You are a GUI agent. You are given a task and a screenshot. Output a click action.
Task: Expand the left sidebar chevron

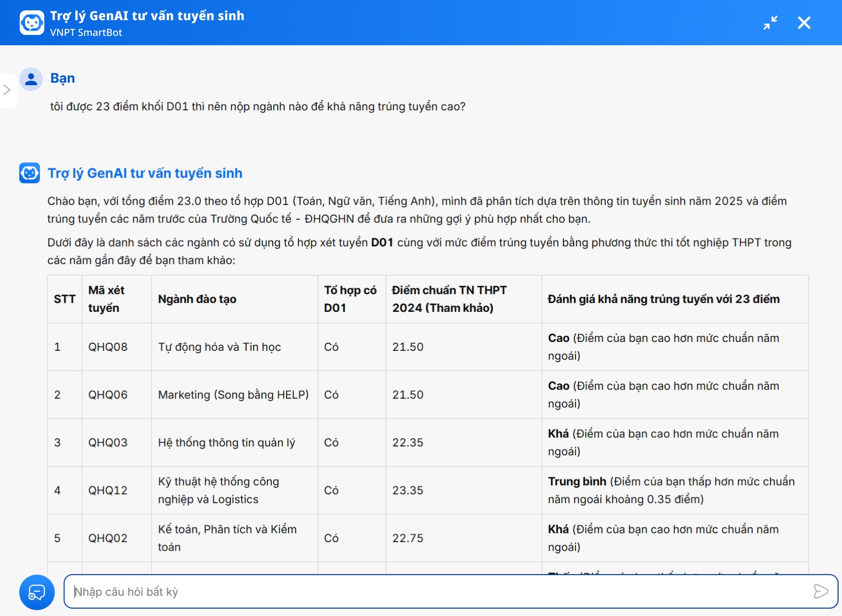pyautogui.click(x=7, y=90)
